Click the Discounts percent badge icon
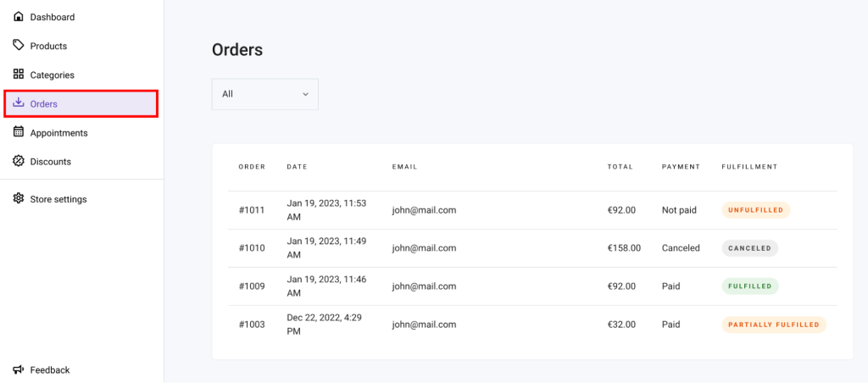The image size is (868, 383). click(19, 161)
